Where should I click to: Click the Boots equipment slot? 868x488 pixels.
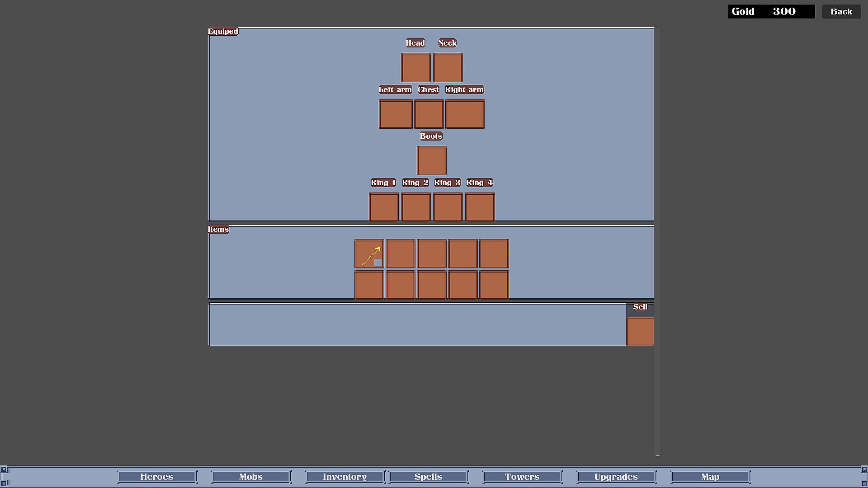coord(431,161)
